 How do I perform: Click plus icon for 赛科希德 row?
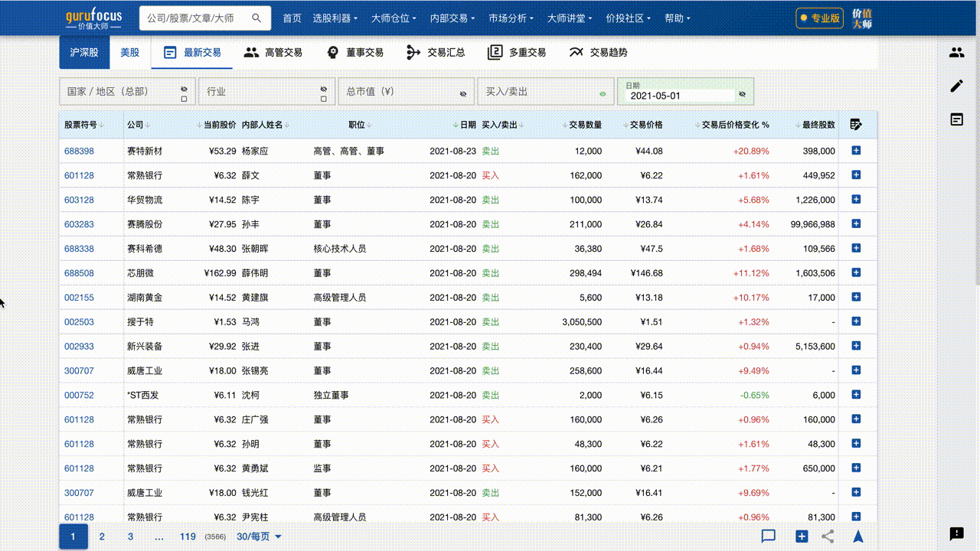(x=856, y=249)
